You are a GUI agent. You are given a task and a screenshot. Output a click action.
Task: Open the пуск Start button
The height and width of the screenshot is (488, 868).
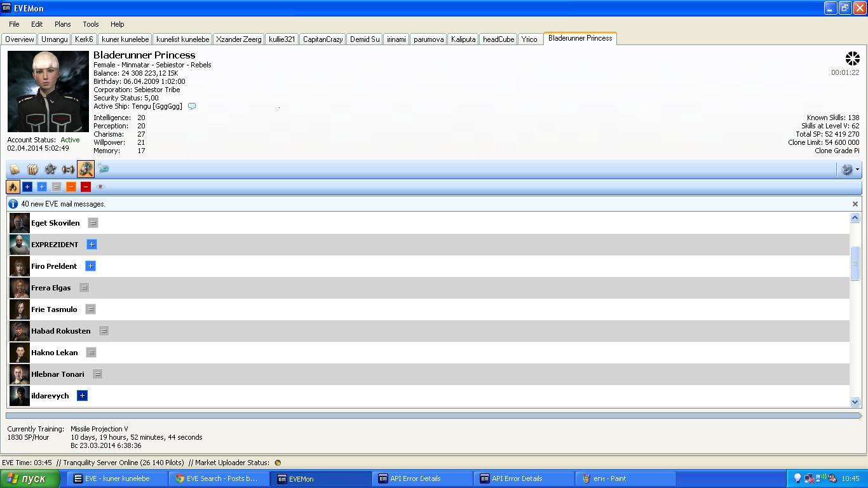(31, 478)
